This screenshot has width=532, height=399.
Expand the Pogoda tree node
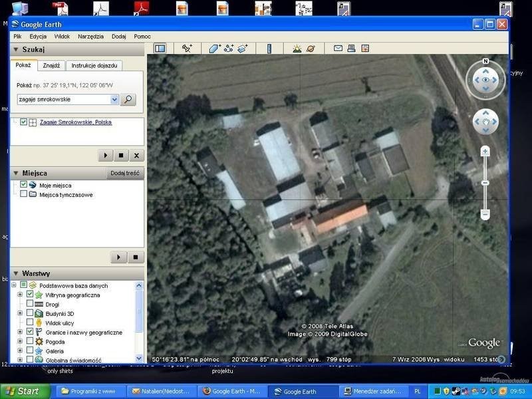point(20,341)
